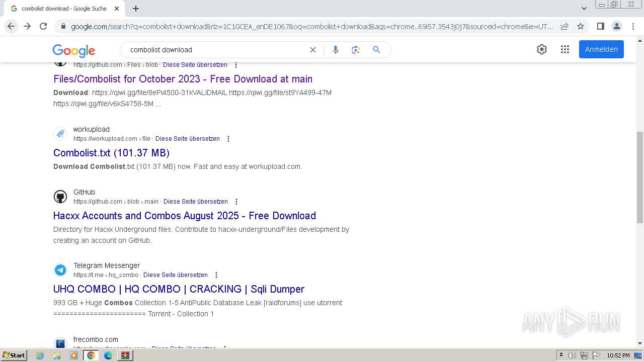Open Internet Explorer from taskbar

tap(40, 355)
